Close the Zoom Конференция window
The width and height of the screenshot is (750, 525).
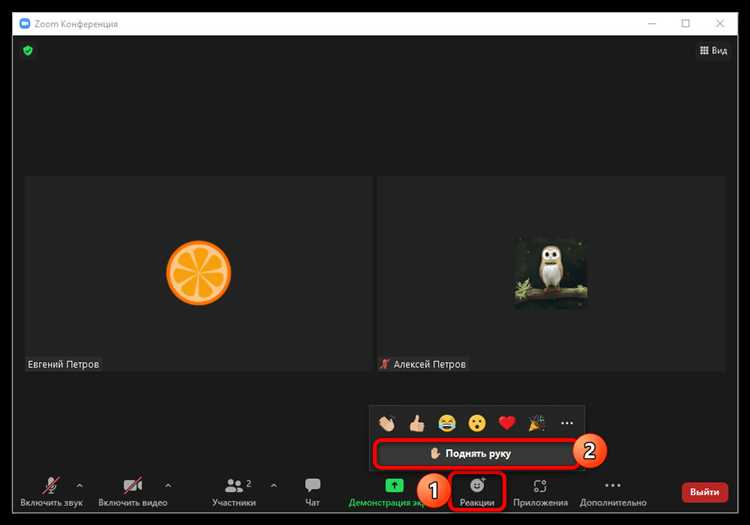point(719,23)
